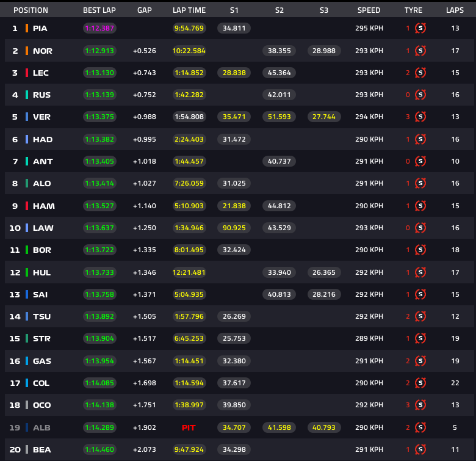Click HAM's soft tyre compound icon
This screenshot has width=476, height=461.
coord(420,206)
